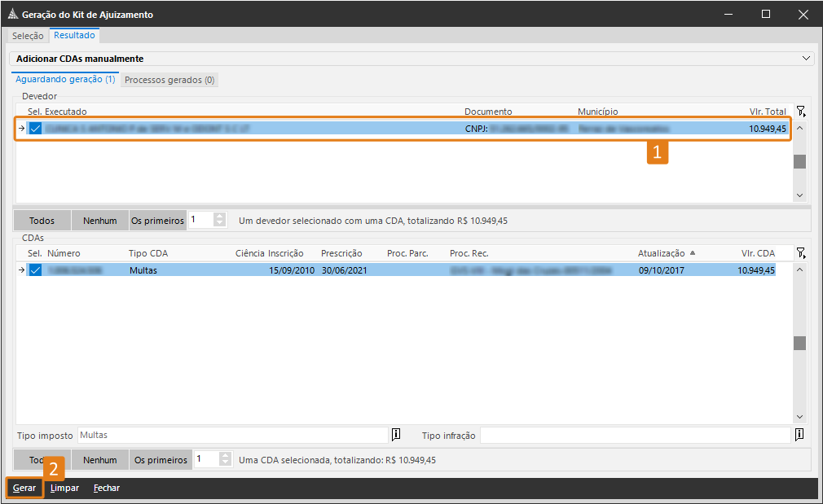Click stepper arrows of Devedor Os primeiros field
The image size is (823, 504).
pos(220,220)
